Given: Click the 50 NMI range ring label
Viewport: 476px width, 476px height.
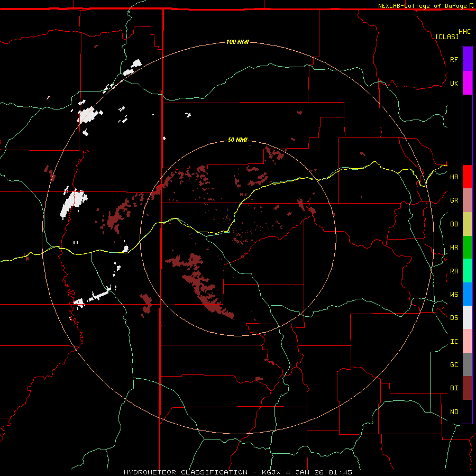Looking at the screenshot, I should [237, 140].
